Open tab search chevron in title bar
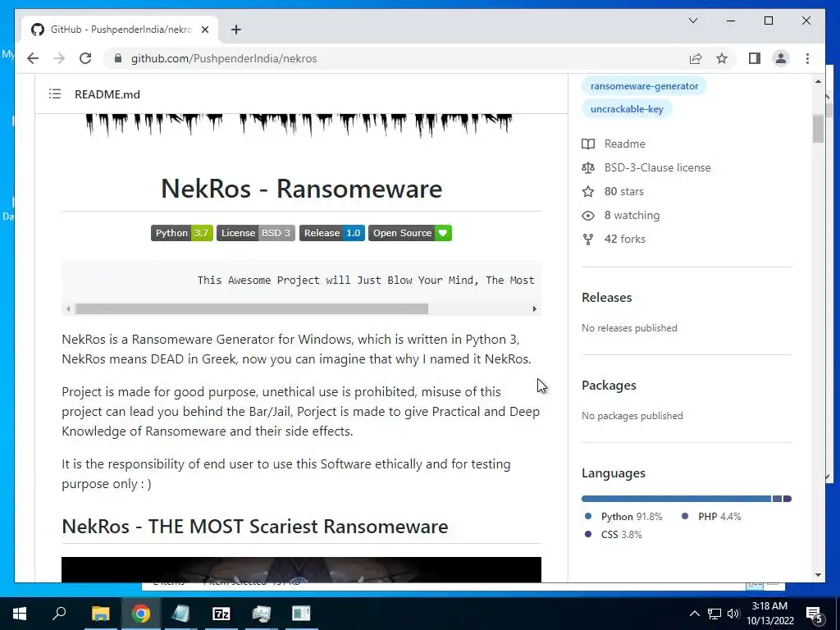Screen dimensions: 840x630 coord(692,21)
